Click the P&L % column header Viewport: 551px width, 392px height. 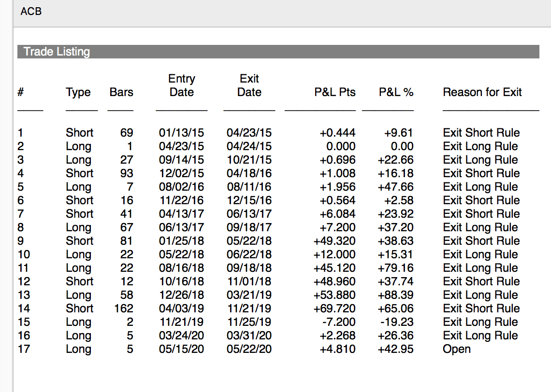pos(396,92)
